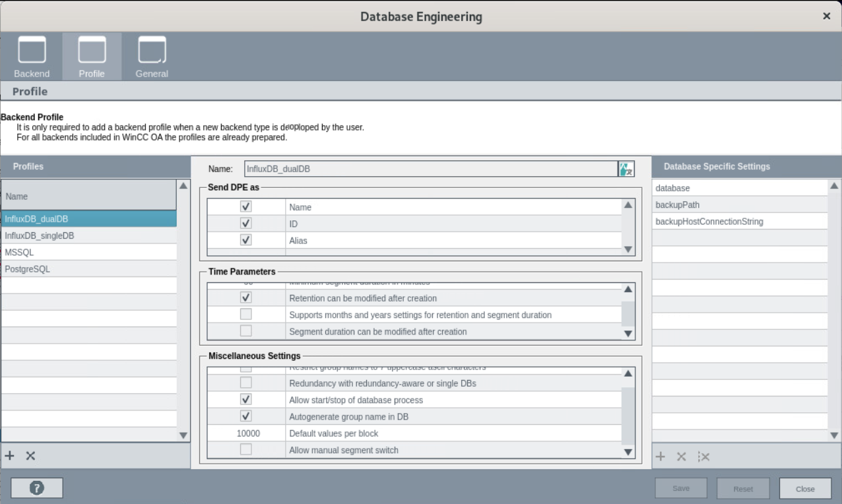Screen dimensions: 842x504
Task: Add a database specific setting
Action: coord(661,457)
